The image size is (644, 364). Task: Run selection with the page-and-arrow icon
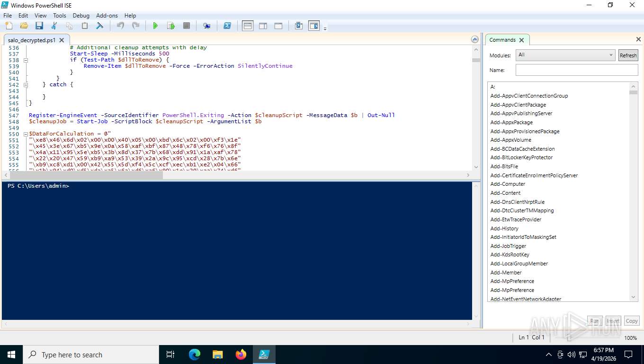[x=171, y=26]
